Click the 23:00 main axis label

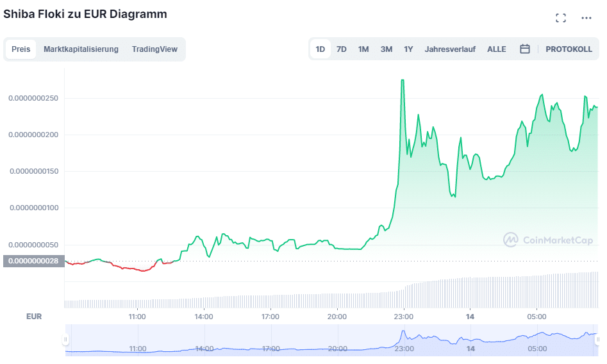403,317
